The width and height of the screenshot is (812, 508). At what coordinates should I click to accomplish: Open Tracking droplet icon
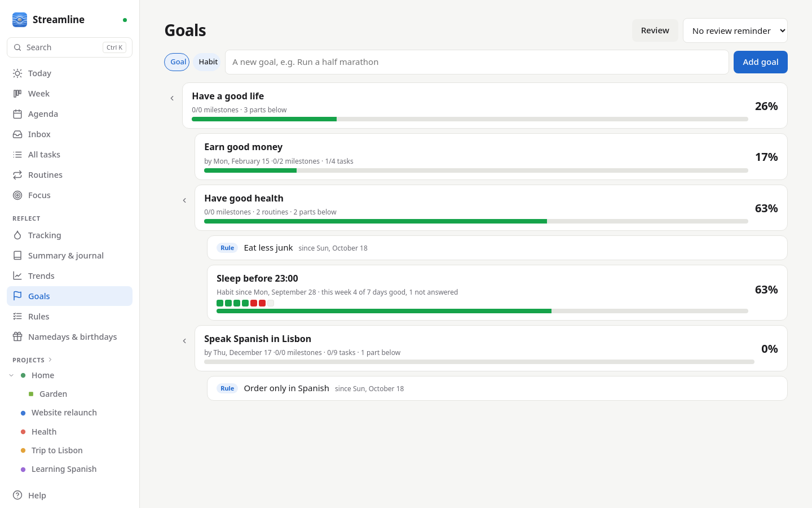[x=17, y=235]
